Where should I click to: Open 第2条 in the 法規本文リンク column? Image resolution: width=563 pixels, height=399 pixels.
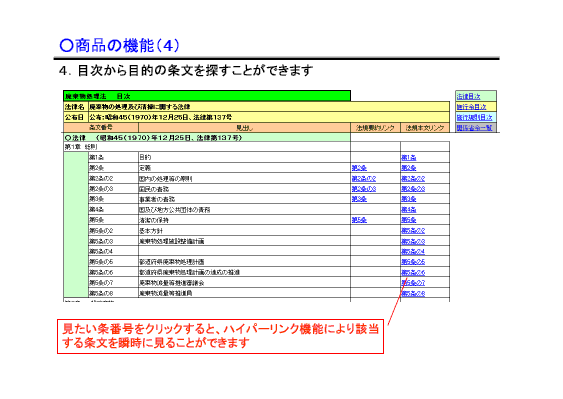(x=409, y=168)
